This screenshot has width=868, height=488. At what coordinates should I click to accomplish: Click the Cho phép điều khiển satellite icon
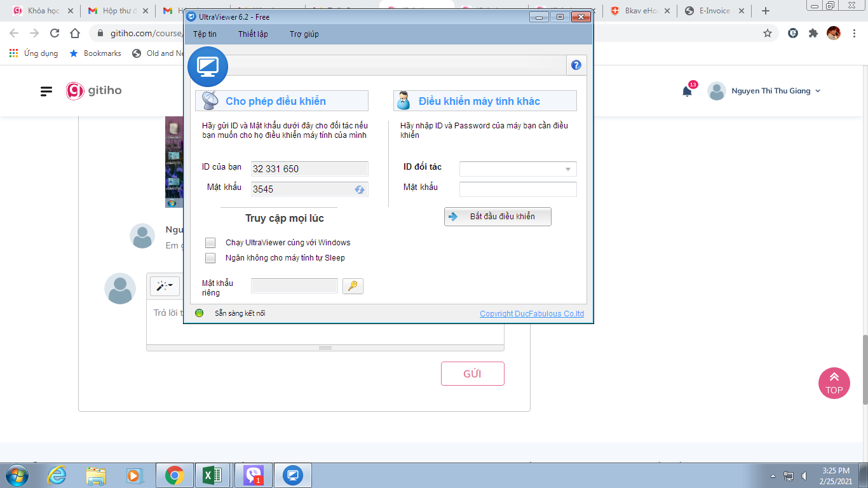[x=210, y=100]
